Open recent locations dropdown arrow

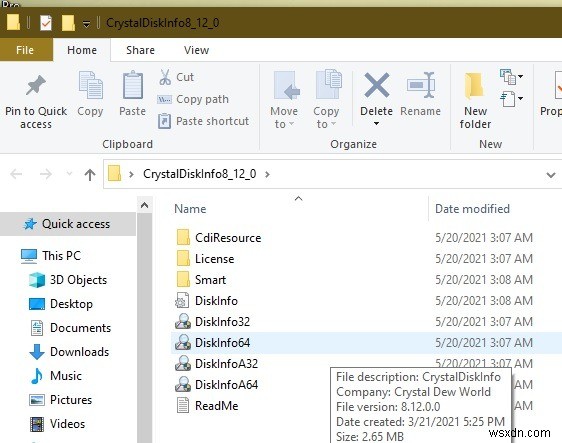tap(69, 174)
